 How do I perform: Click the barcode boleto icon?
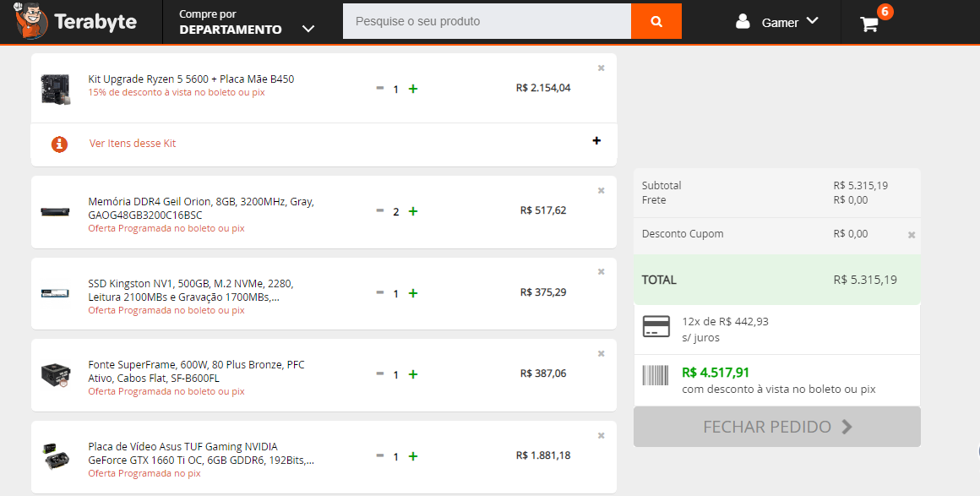point(656,375)
